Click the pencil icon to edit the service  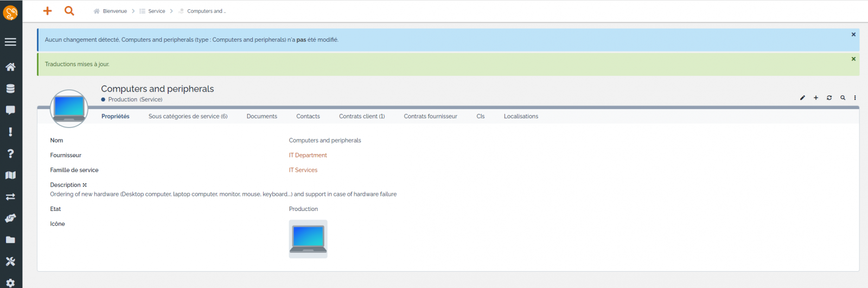(802, 98)
